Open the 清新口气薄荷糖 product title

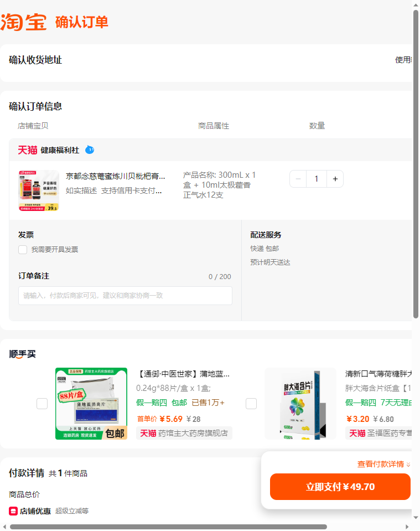(378, 374)
